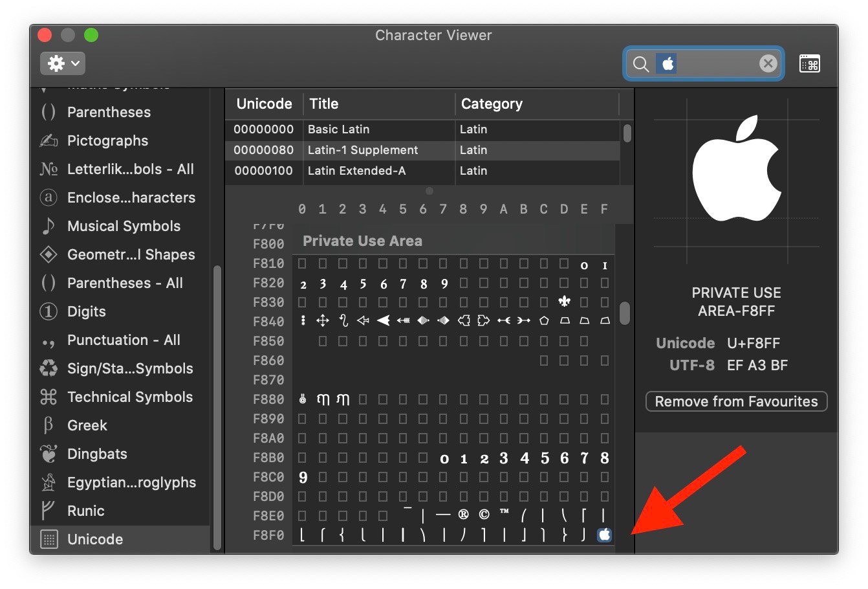This screenshot has height=589, width=868.
Task: Click Remove from Favourites
Action: 736,401
